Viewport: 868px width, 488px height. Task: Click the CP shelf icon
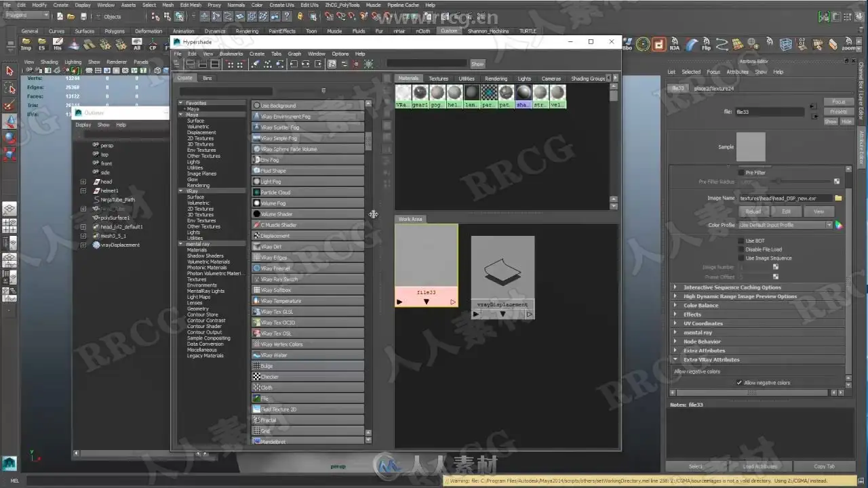tap(153, 45)
